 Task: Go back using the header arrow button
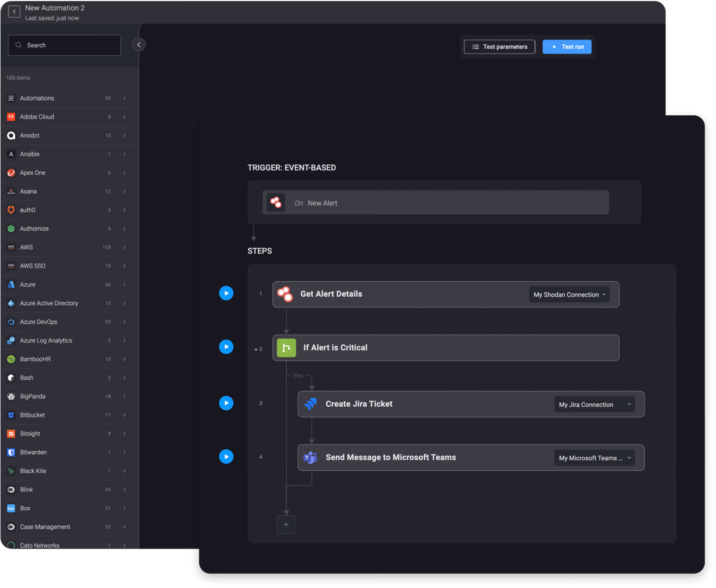point(14,12)
